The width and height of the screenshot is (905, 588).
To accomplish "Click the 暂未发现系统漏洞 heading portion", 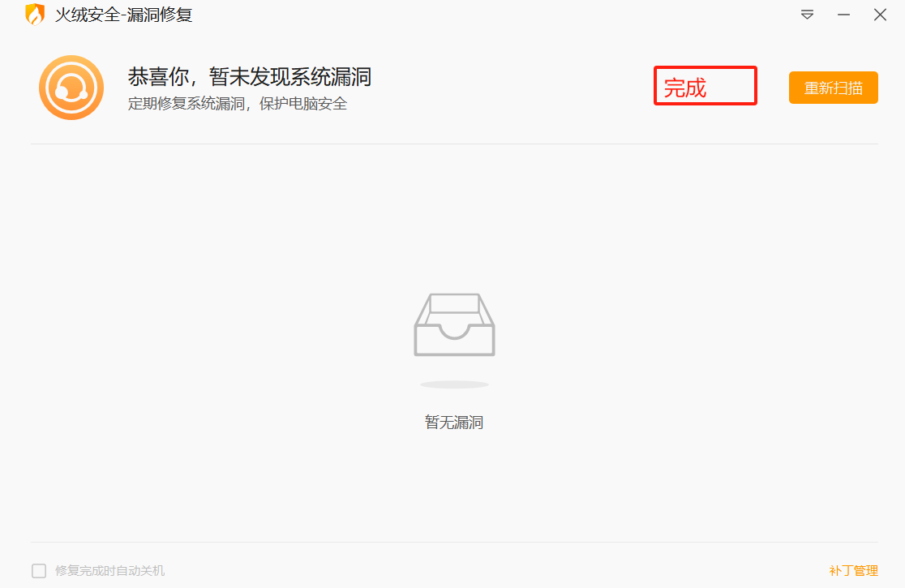I will 290,77.
